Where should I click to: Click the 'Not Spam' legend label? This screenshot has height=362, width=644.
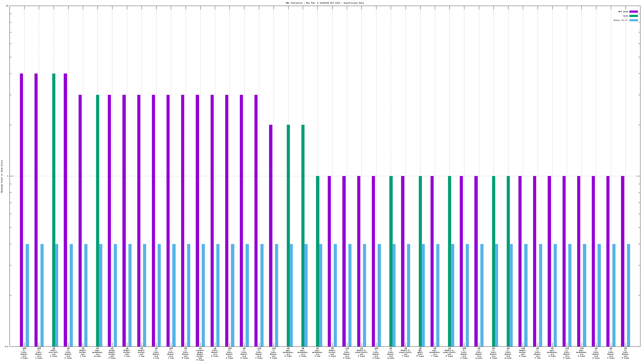[623, 11]
